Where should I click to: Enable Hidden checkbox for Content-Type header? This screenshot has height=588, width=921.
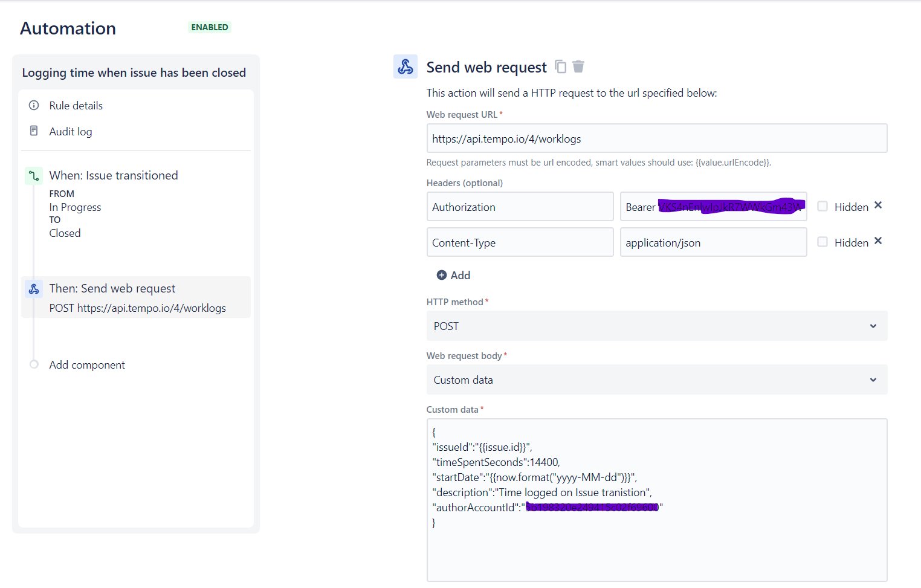[x=822, y=242]
